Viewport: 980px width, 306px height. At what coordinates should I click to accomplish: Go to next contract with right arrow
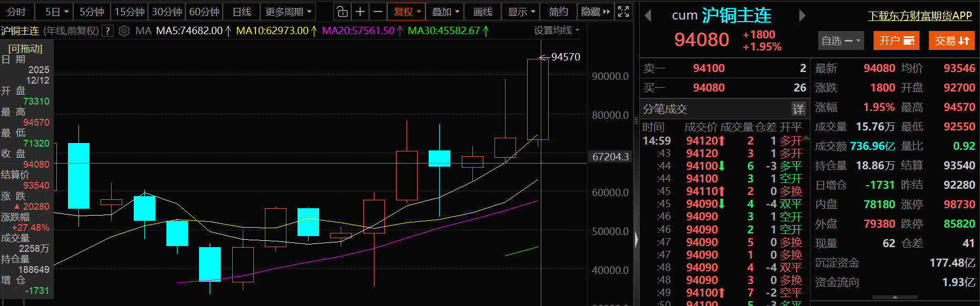tap(802, 16)
